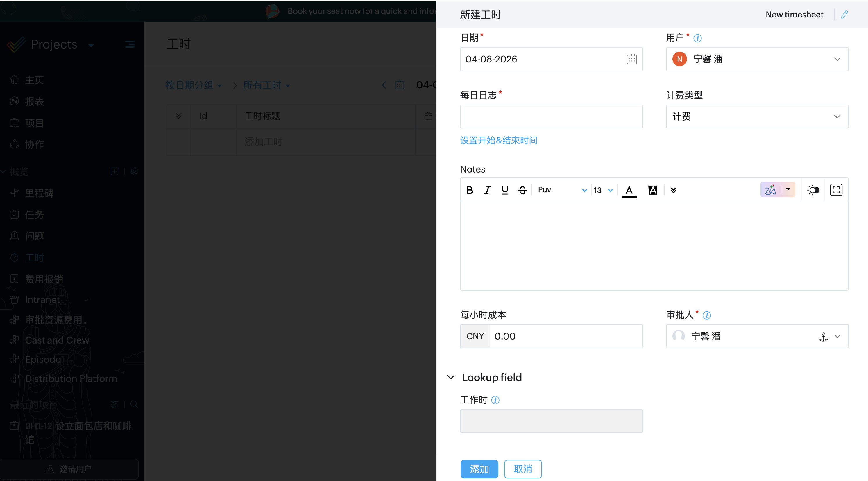Click 设置开始&结束时间 link
The width and height of the screenshot is (868, 481).
point(499,141)
